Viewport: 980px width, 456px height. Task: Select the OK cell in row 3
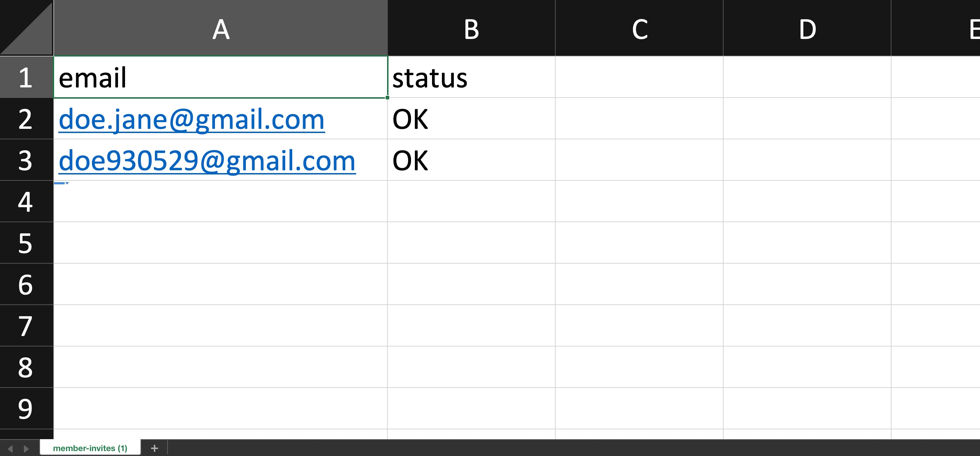click(471, 160)
